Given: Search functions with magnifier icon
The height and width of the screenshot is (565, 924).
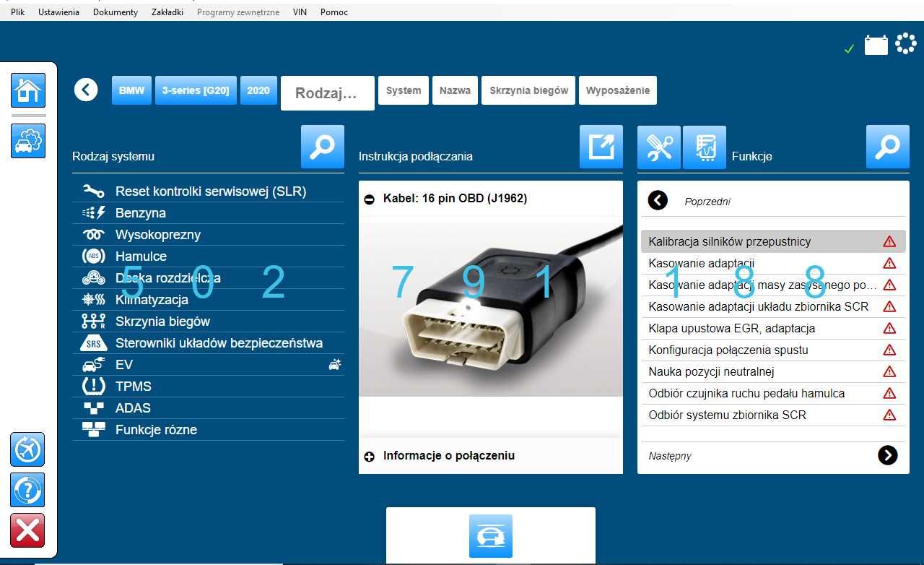Looking at the screenshot, I should coord(888,147).
